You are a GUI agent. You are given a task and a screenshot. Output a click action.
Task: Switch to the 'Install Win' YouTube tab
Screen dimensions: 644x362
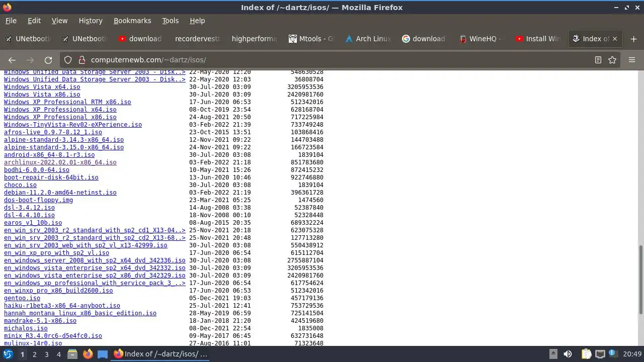(538, 39)
